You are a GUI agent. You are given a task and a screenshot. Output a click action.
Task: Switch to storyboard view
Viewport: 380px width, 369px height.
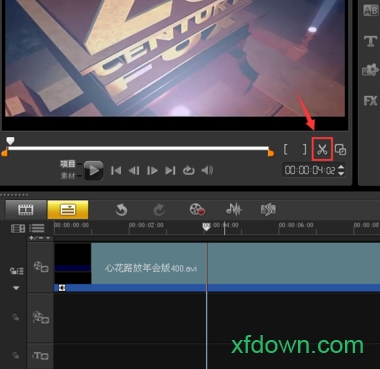26,210
